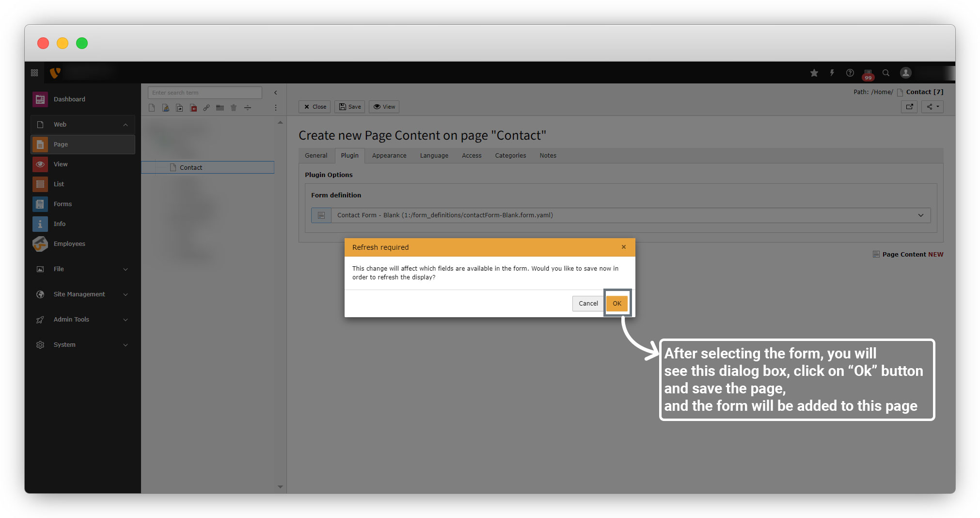Click the share icon dropdown
Image resolution: width=980 pixels, height=518 pixels.
tap(933, 107)
